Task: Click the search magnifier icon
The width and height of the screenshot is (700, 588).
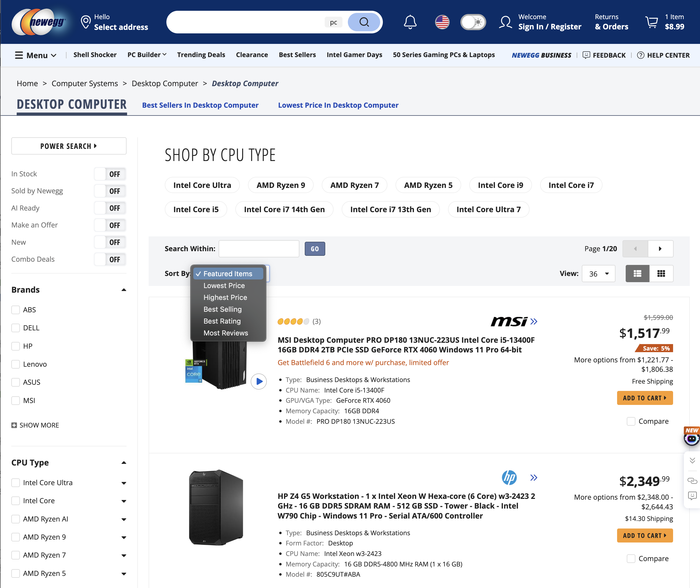Action: coord(364,22)
